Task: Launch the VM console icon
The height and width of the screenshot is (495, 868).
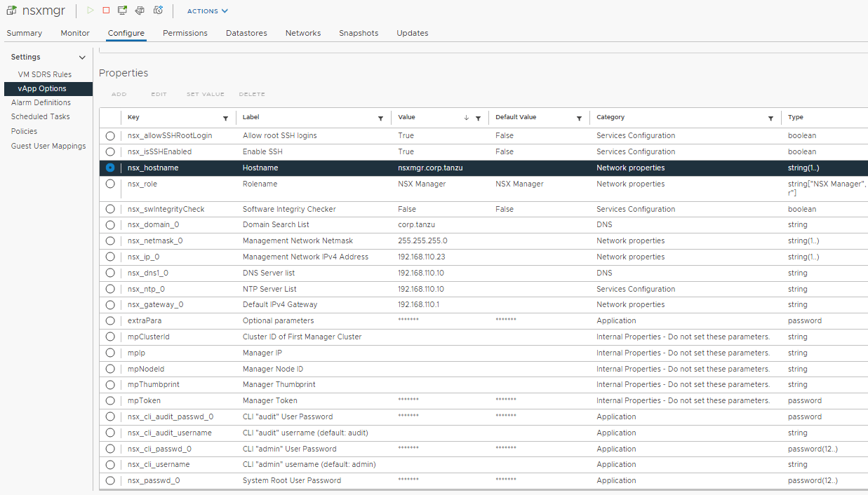Action: [x=123, y=11]
